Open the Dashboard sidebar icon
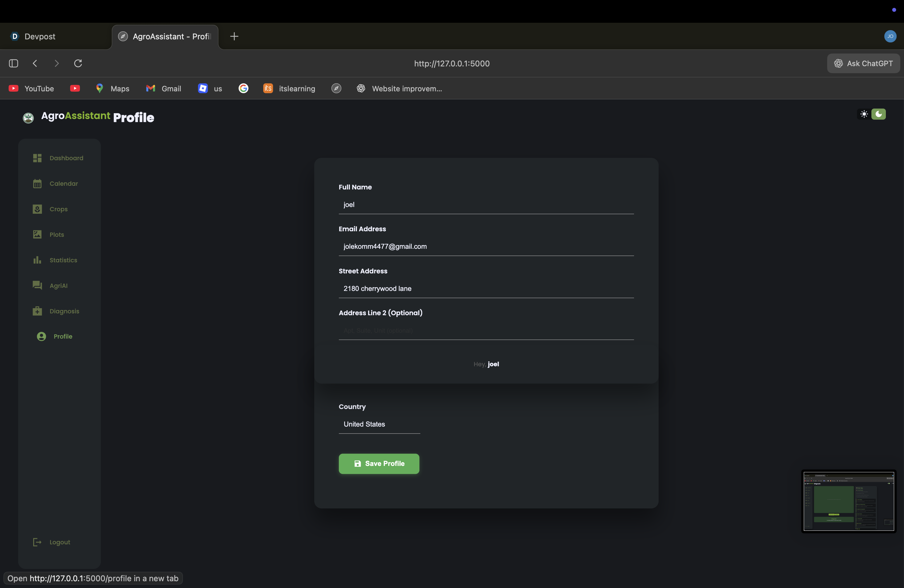Viewport: 904px width, 588px height. [37, 158]
